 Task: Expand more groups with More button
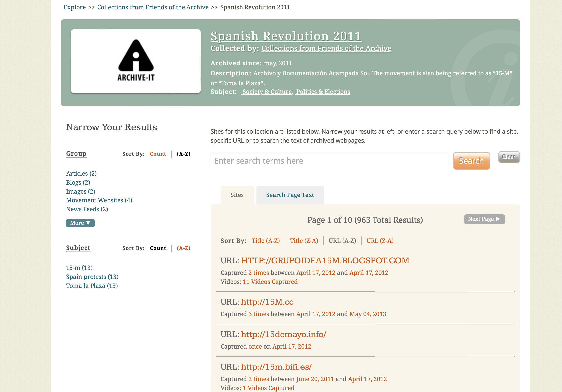(80, 223)
